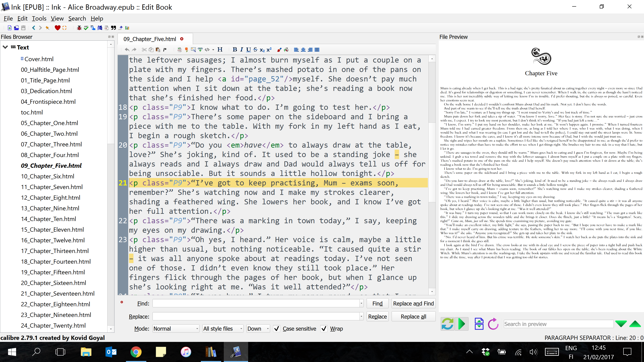This screenshot has height=362, width=644.
Task: Click the Search in preview field
Action: [x=558, y=324]
